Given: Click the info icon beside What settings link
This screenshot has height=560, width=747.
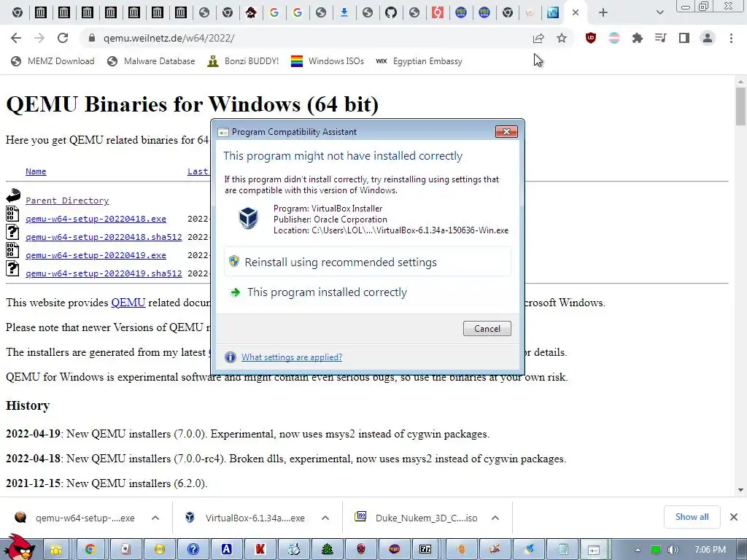Looking at the screenshot, I should (230, 357).
